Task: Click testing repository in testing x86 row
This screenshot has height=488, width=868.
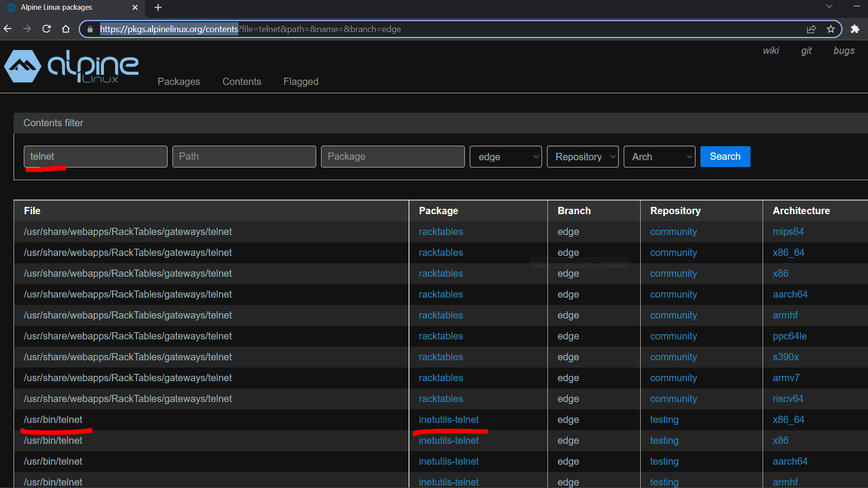Action: (664, 440)
